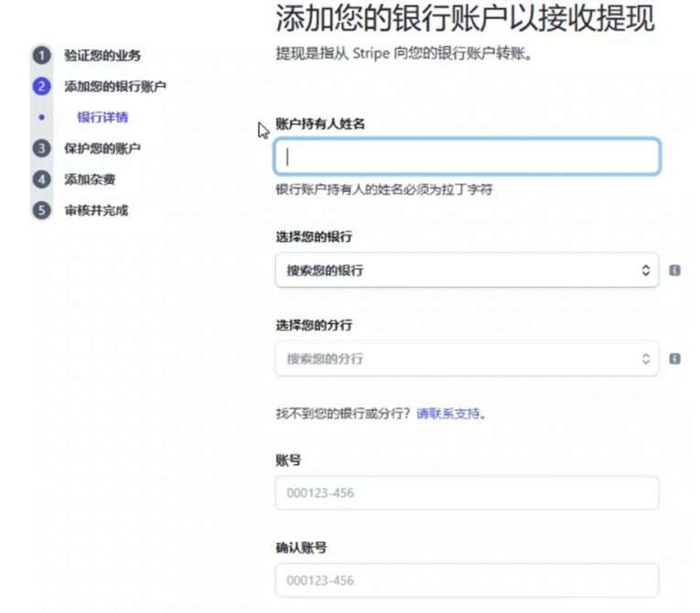Click into the 确认账号 input field
Screen dimensions: 700x613
click(x=466, y=581)
